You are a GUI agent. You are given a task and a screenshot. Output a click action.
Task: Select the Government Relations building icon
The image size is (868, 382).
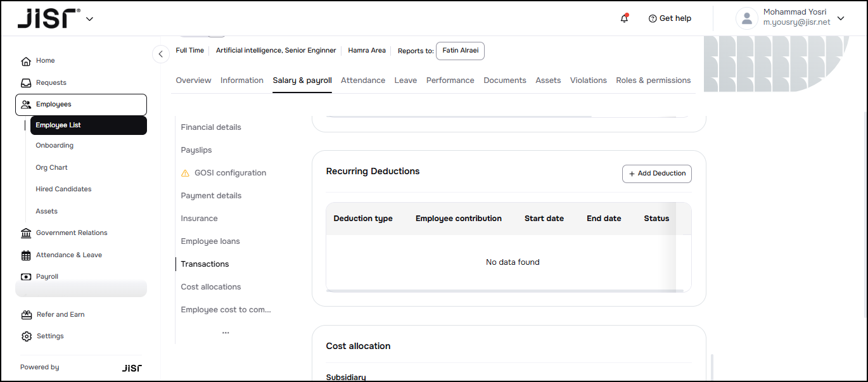pos(26,233)
